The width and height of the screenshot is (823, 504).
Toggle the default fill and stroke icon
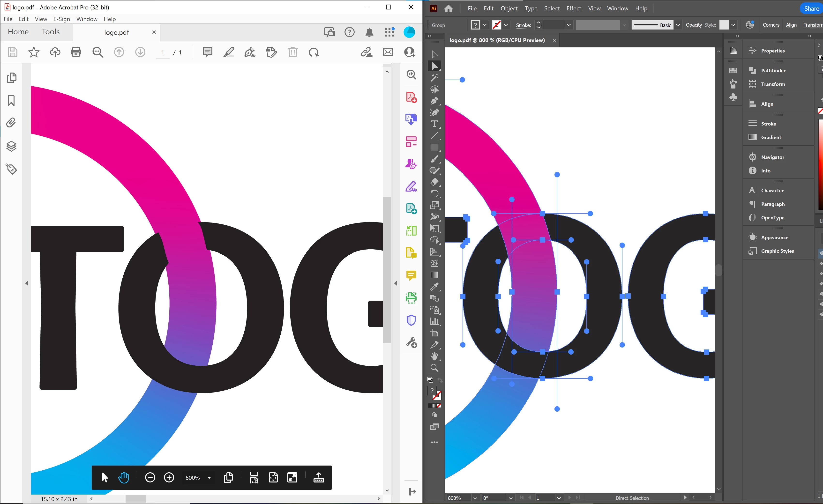tap(430, 380)
